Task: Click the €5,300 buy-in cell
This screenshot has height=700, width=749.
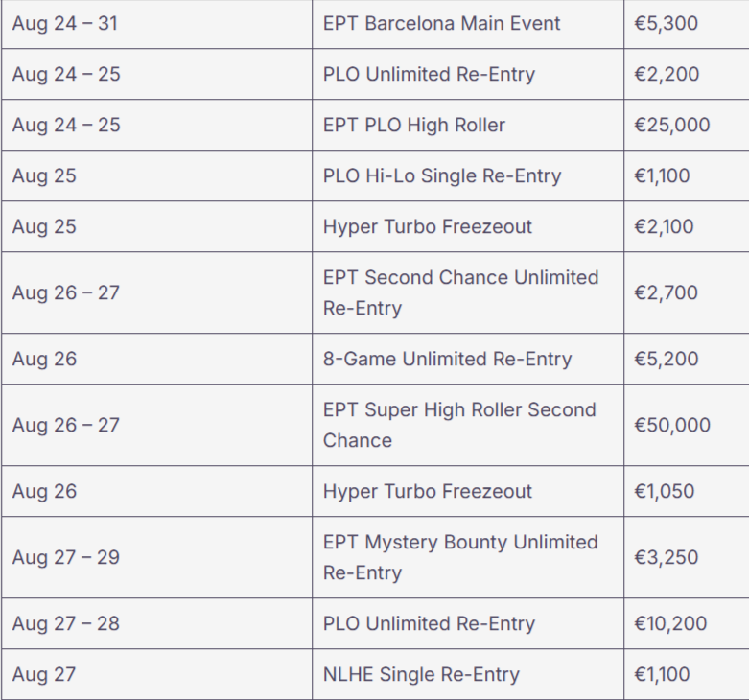Action: (x=666, y=23)
